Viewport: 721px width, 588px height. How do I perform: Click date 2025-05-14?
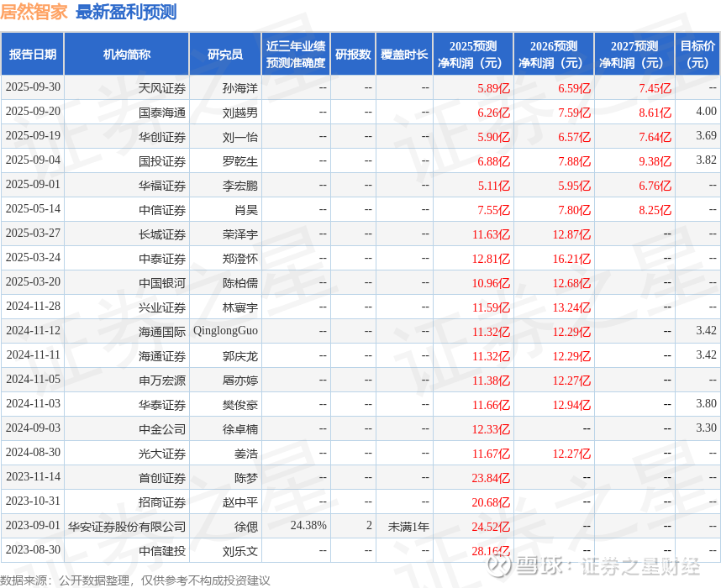tap(33, 208)
